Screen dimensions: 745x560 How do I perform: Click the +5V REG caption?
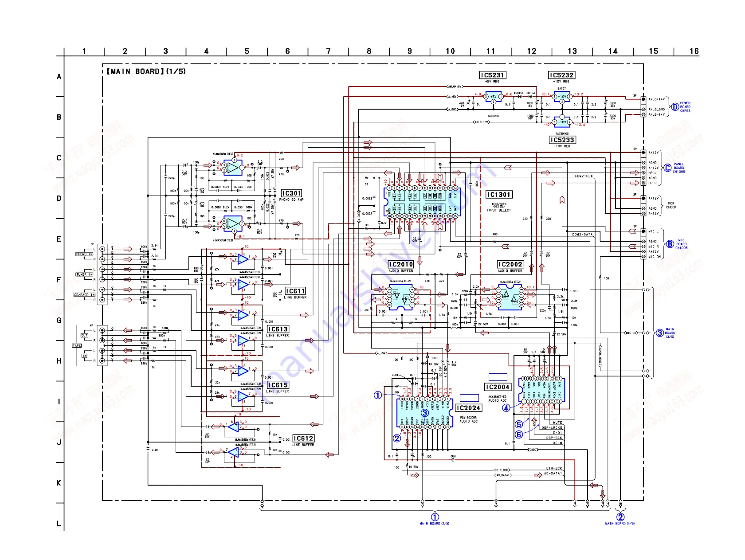click(492, 82)
